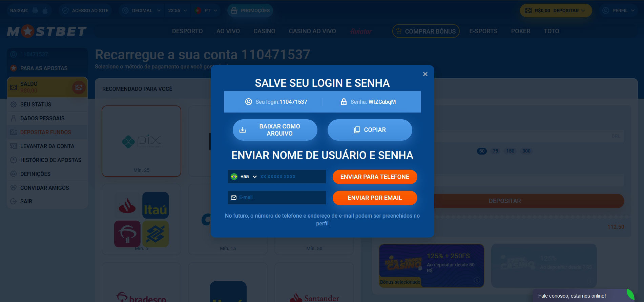Screen dimensions: 644x302
Task: Click the Android download icon
Action: (35, 11)
